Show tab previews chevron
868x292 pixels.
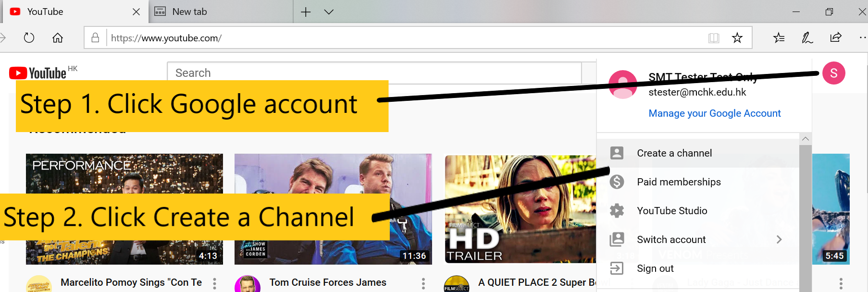329,12
